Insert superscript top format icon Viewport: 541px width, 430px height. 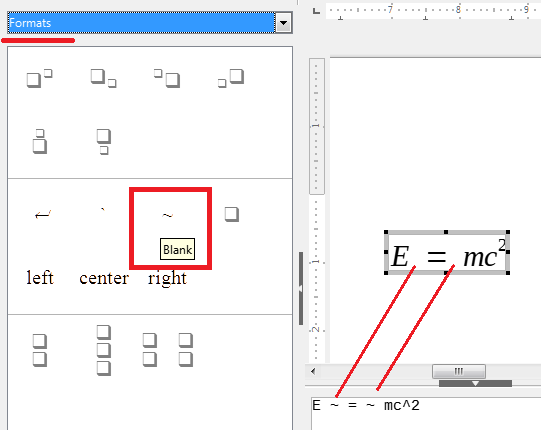(x=40, y=141)
